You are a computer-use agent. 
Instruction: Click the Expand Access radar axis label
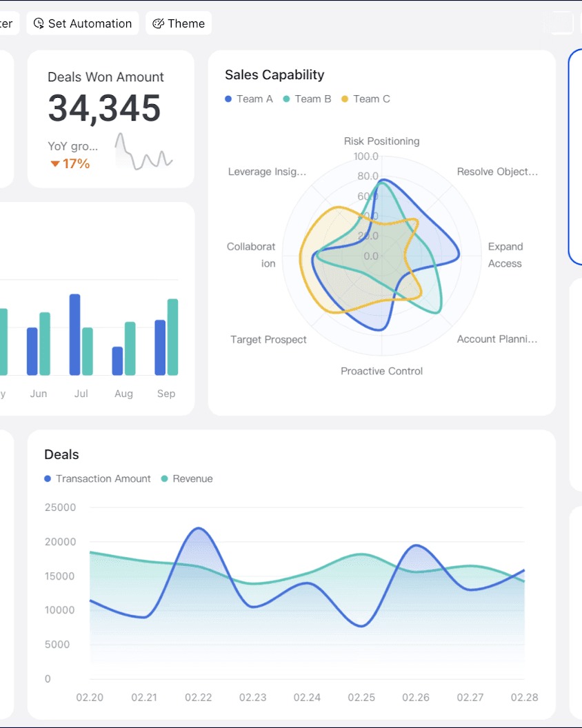click(505, 255)
